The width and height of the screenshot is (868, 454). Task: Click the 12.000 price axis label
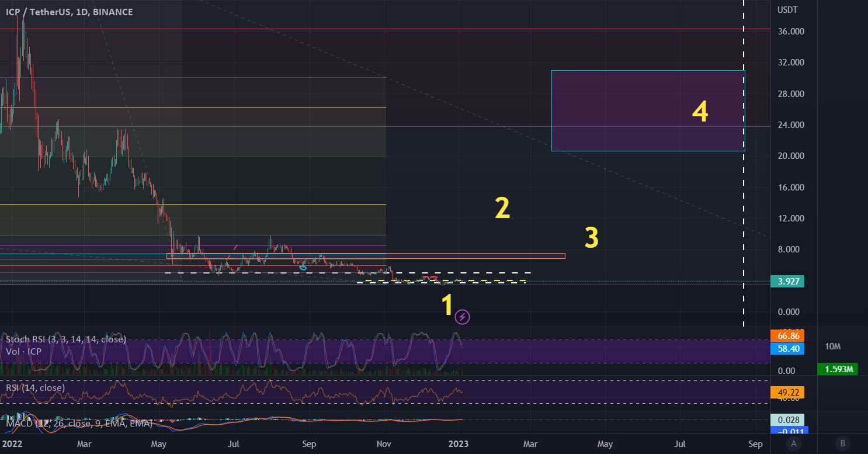click(790, 219)
